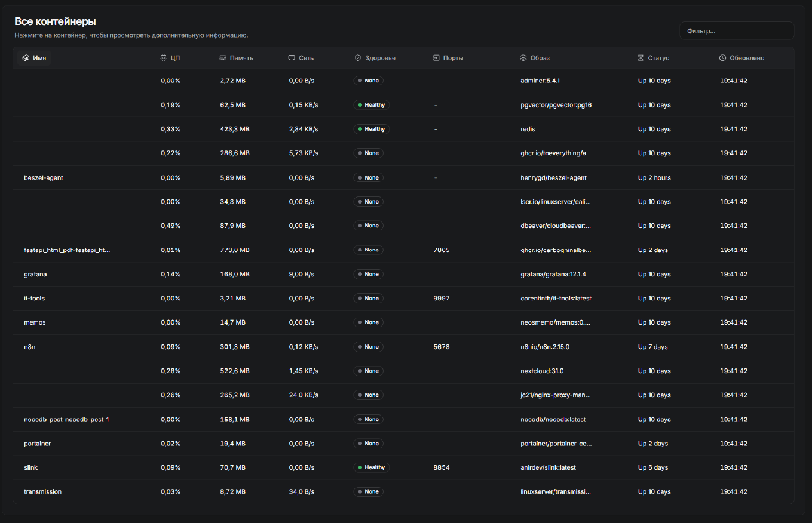Click the hourglass icon beside Статус
Image resolution: width=812 pixels, height=523 pixels.
(x=641, y=58)
